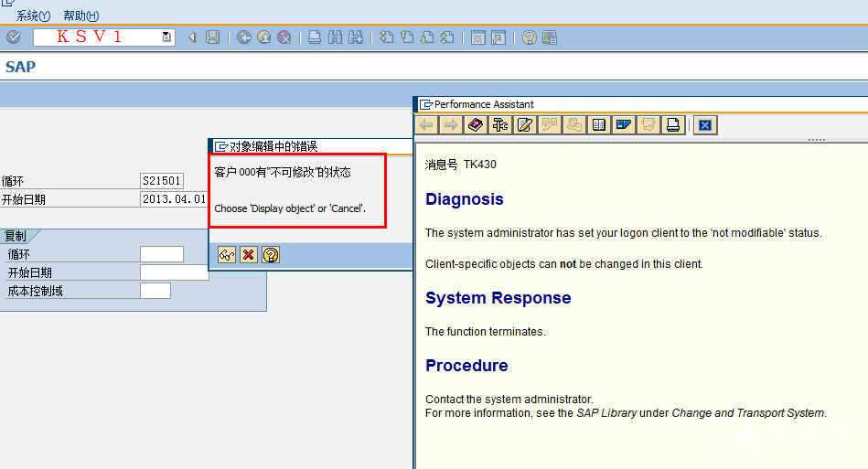Open the Help question mark icon

click(530, 37)
